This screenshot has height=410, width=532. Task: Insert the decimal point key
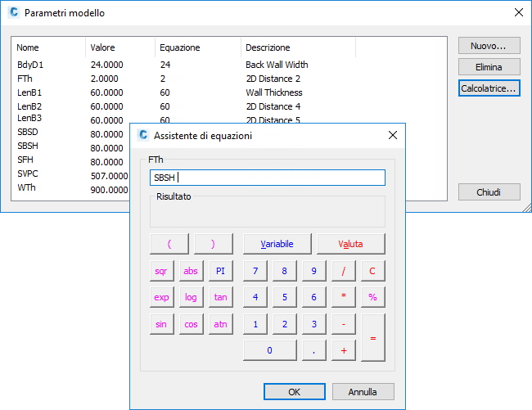313,350
